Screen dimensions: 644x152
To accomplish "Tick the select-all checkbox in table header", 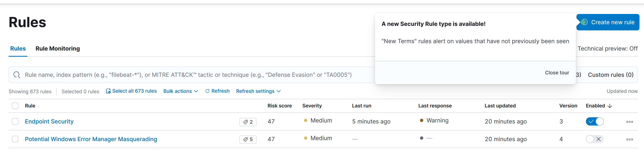I will pyautogui.click(x=15, y=106).
